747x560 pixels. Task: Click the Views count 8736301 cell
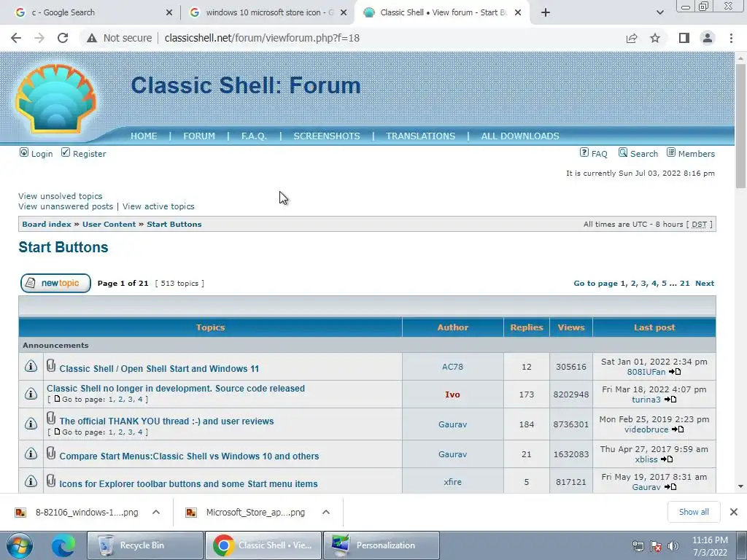(x=570, y=424)
